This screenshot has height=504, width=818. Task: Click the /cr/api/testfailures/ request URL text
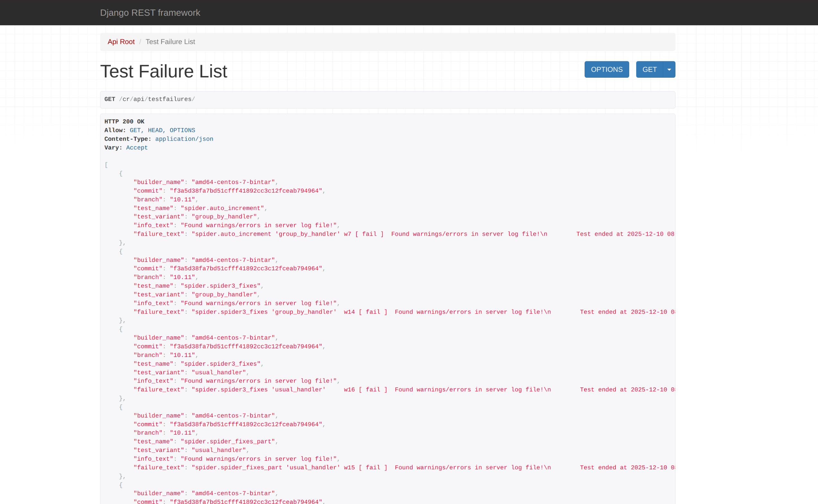157,99
